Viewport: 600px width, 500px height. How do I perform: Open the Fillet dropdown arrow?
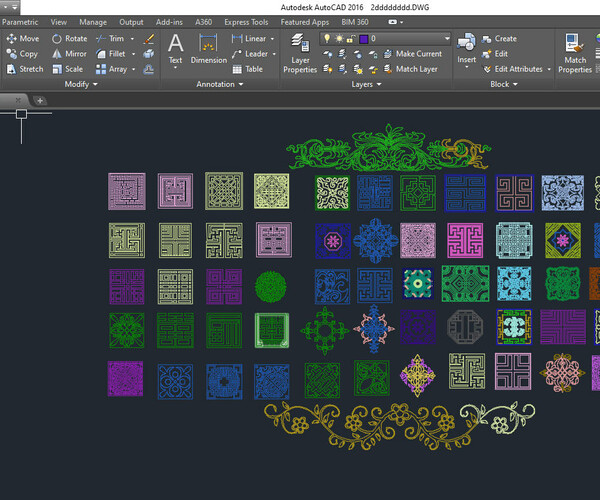click(134, 54)
